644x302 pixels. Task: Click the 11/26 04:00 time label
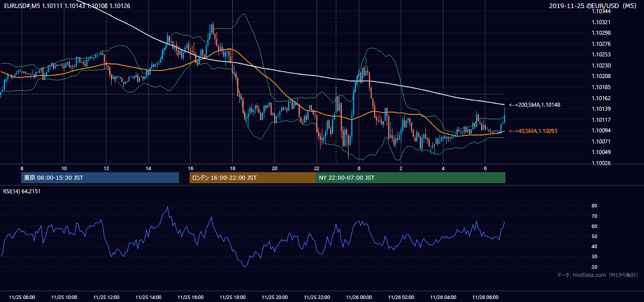[443, 297]
